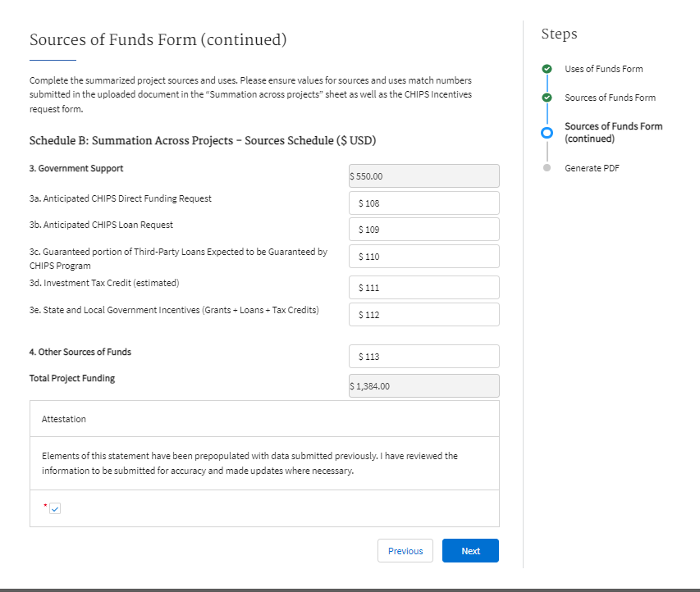Click the Government Support total field

point(424,176)
